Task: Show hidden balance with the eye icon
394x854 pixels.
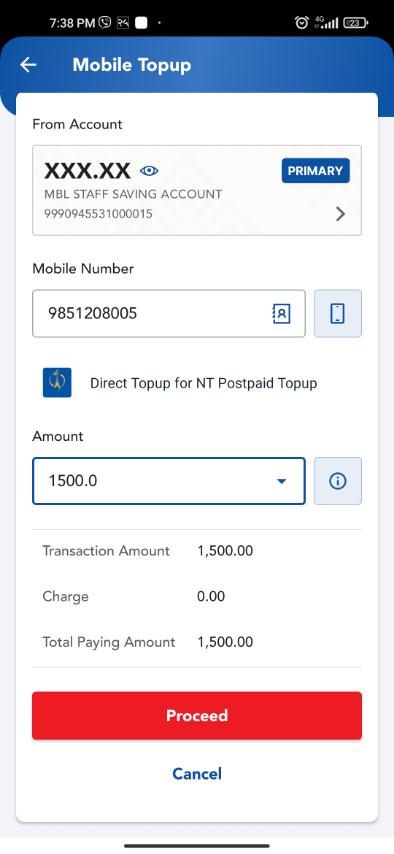Action: pyautogui.click(x=149, y=171)
